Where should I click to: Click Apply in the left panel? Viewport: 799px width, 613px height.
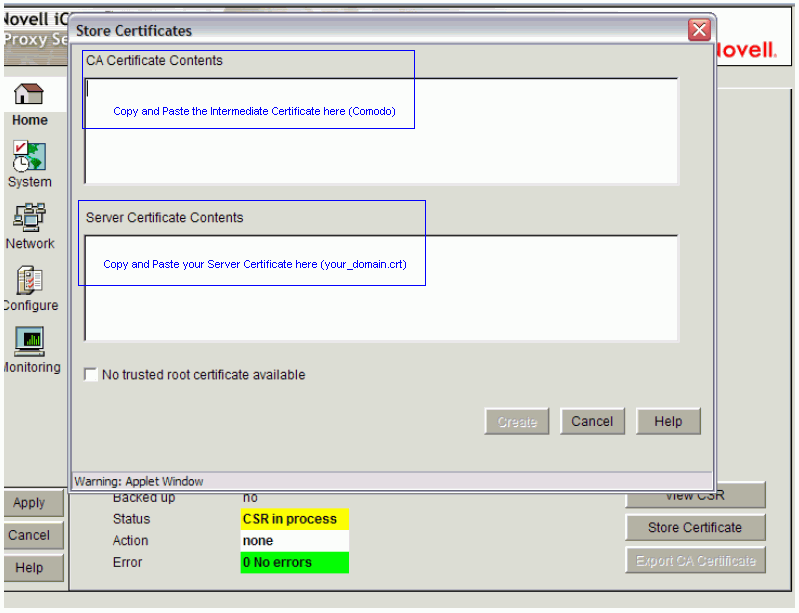coord(29,503)
